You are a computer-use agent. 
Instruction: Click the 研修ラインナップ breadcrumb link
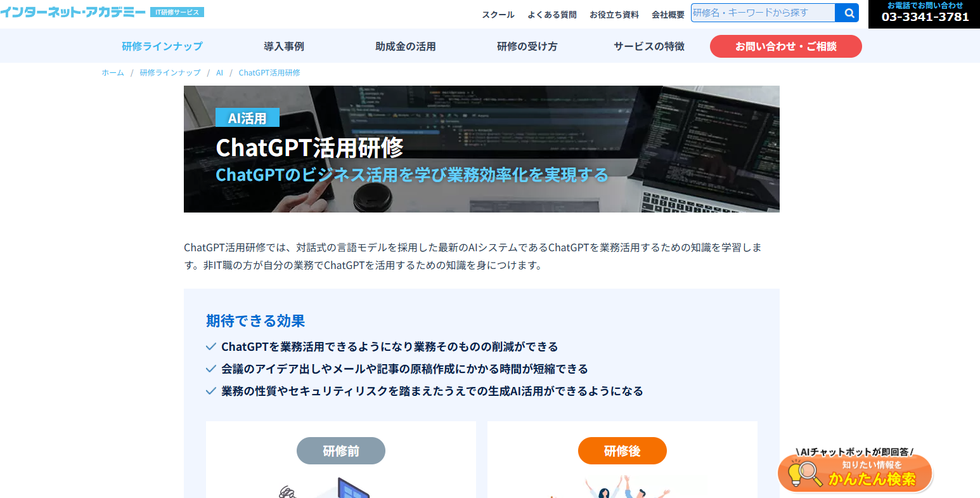[x=170, y=73]
